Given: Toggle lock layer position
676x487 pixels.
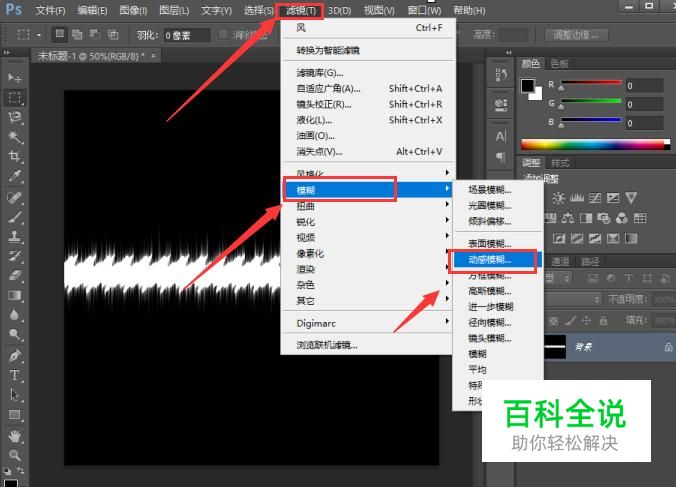Looking at the screenshot, I should tap(586, 320).
